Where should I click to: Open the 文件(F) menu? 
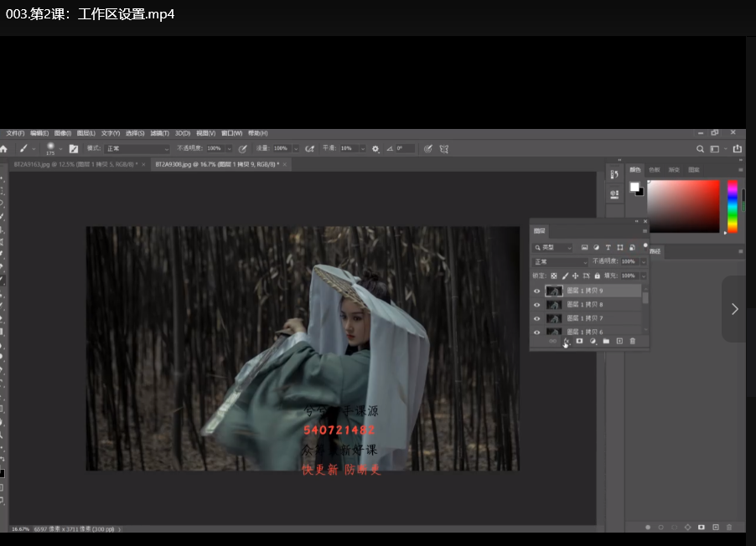click(15, 133)
